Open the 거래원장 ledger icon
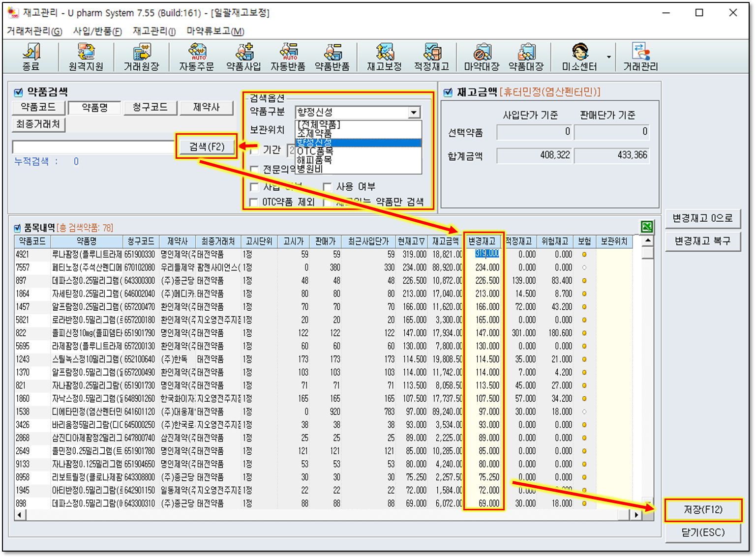The width and height of the screenshot is (756, 558). (141, 56)
